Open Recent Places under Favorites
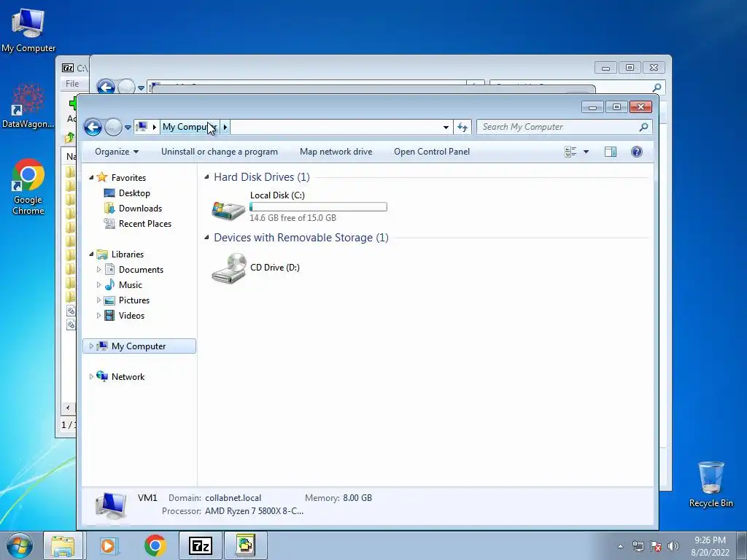The image size is (747, 560). (x=145, y=223)
